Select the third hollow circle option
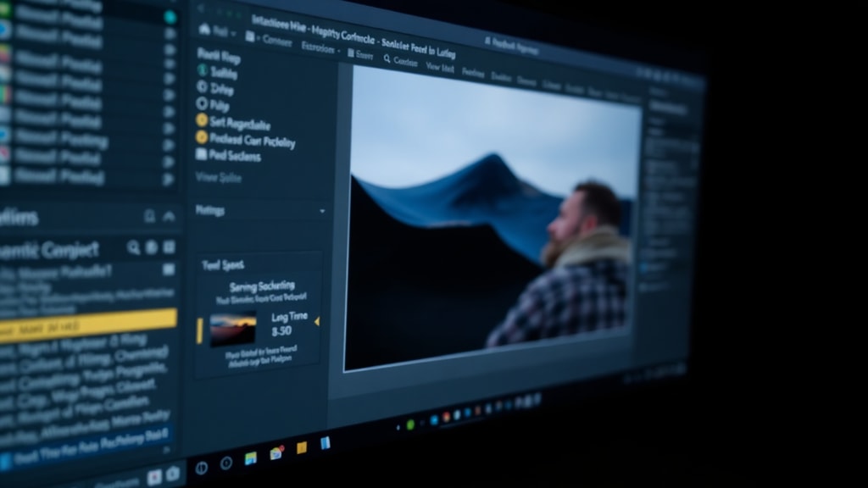The width and height of the screenshot is (868, 488). (202, 103)
